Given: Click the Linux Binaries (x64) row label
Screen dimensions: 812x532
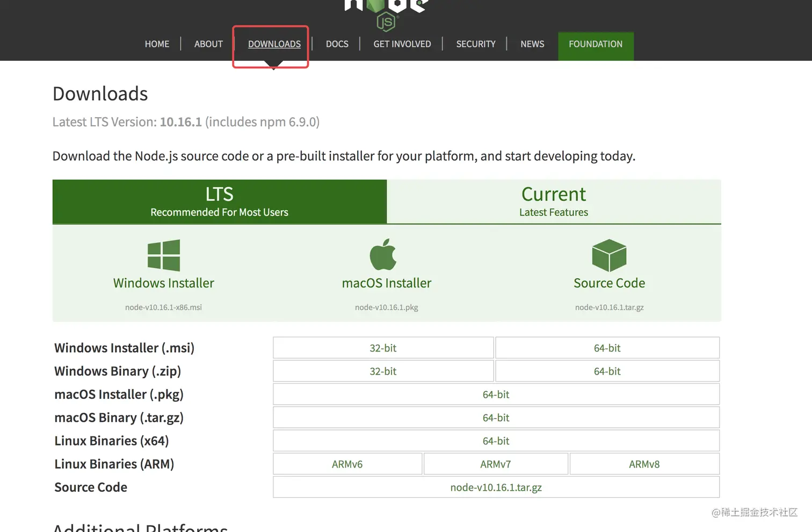Looking at the screenshot, I should (x=112, y=441).
